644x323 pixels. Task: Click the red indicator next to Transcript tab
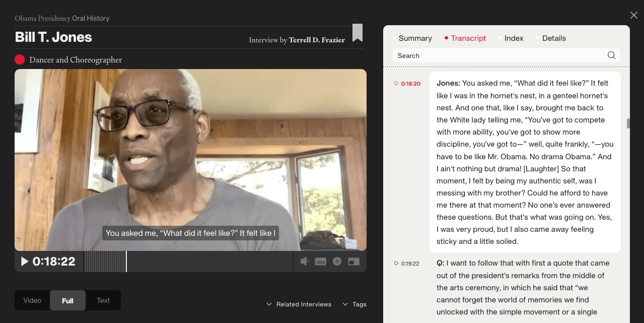click(x=447, y=38)
